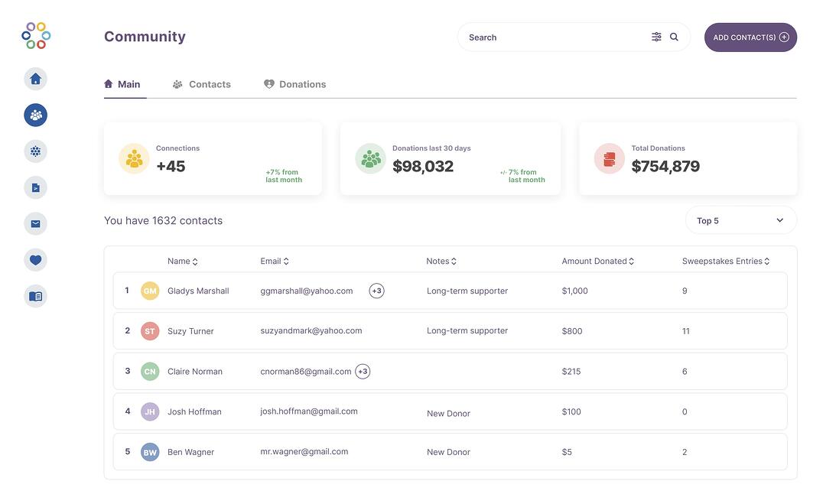Open search filter sliders icon

click(x=656, y=37)
